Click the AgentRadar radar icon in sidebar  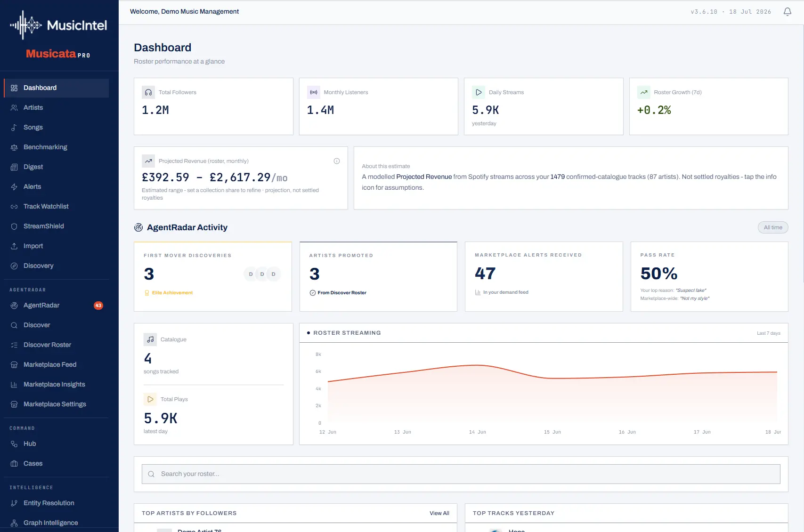pos(14,306)
